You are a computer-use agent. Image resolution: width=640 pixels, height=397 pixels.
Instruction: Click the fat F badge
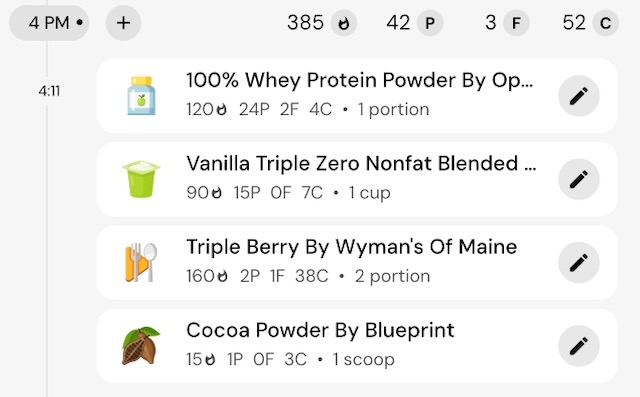(516, 23)
